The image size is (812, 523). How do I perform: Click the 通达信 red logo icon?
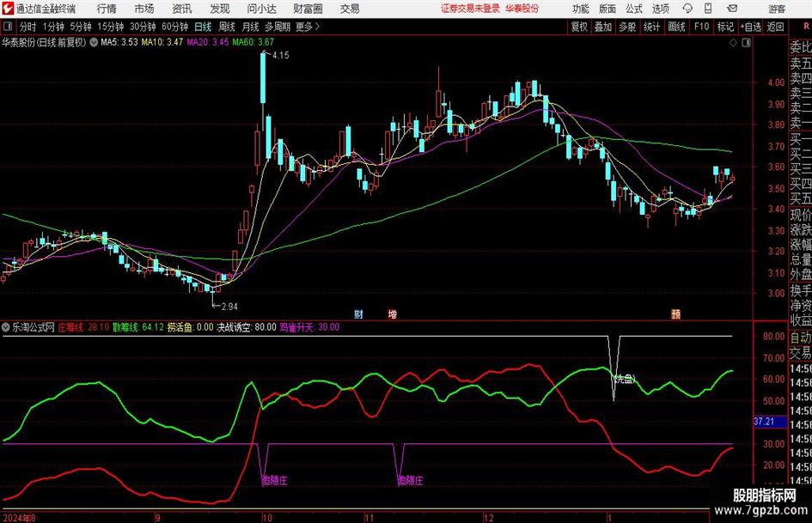9,9
